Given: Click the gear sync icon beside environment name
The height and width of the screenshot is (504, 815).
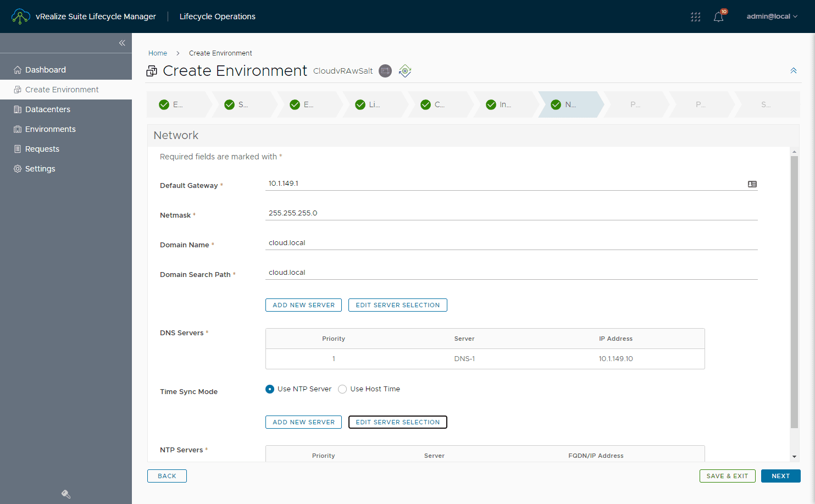Looking at the screenshot, I should pos(405,71).
